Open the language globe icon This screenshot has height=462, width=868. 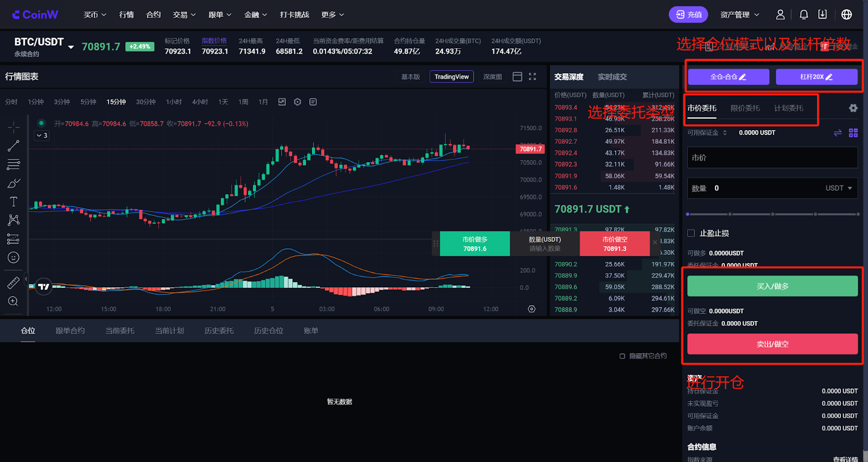coord(846,15)
